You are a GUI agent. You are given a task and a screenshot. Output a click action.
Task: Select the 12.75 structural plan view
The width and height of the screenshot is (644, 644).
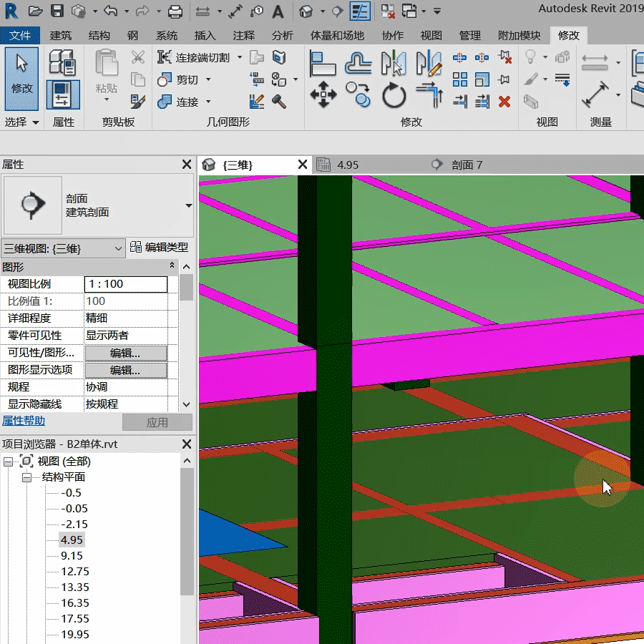pyautogui.click(x=75, y=571)
